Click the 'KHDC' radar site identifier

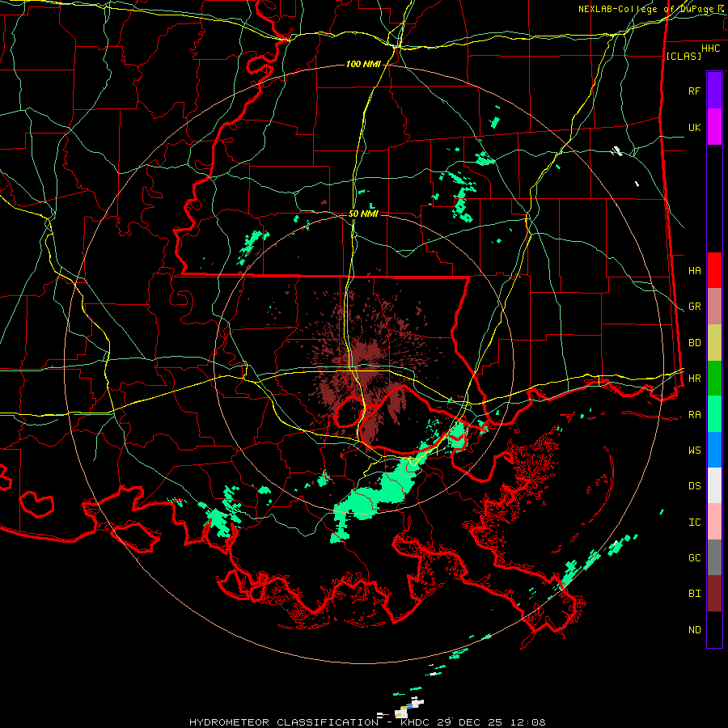[416, 722]
